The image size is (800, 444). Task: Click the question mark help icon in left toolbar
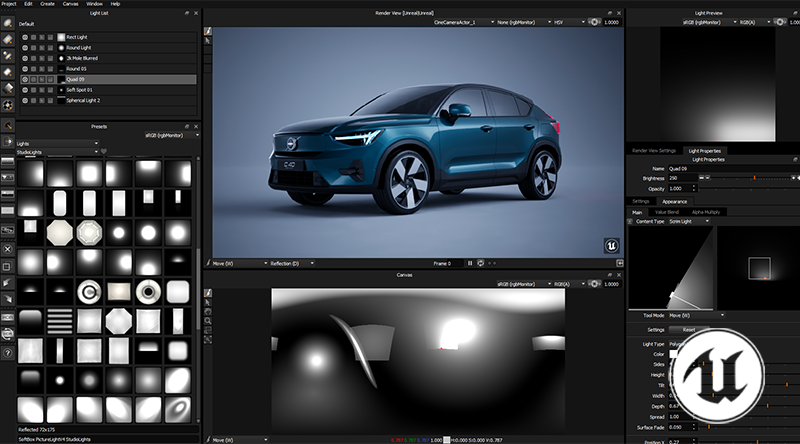(x=8, y=353)
